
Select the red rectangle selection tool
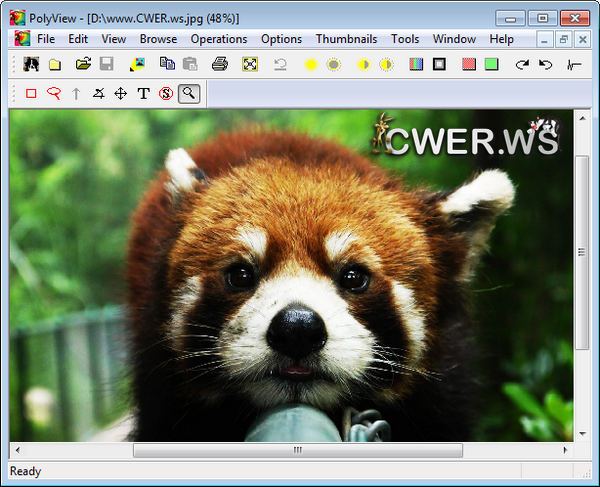click(x=31, y=93)
